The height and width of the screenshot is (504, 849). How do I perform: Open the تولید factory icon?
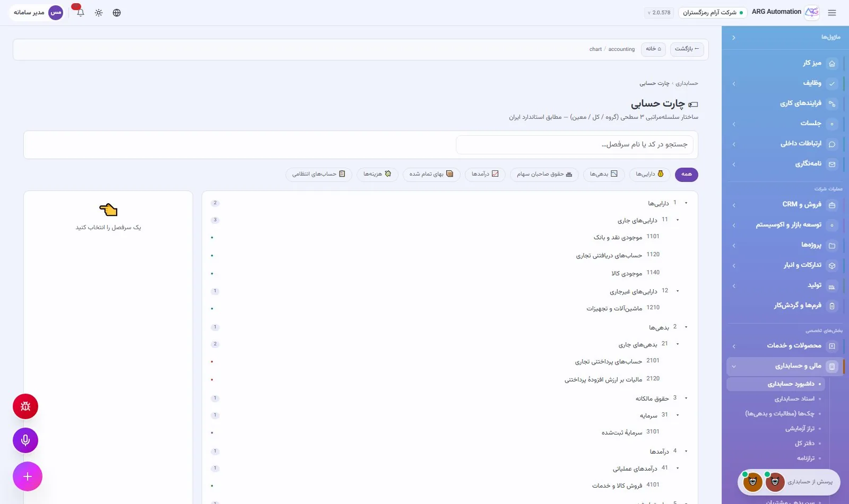pyautogui.click(x=832, y=286)
